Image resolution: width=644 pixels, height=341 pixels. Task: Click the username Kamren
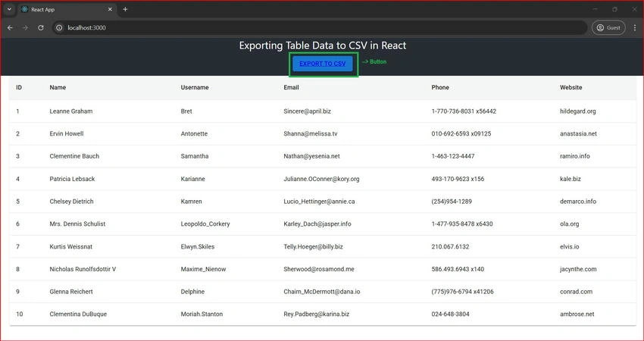[x=192, y=202]
